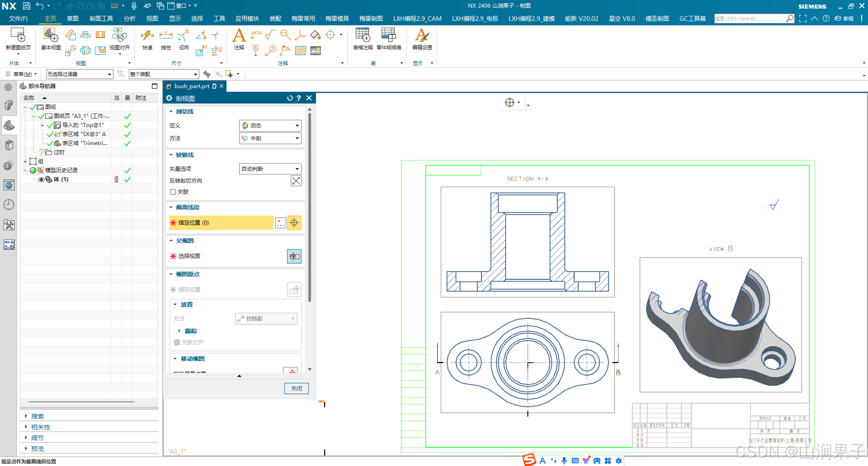Activate the 径向 radial dimension tool
This screenshot has width=868, height=466.
[184, 35]
